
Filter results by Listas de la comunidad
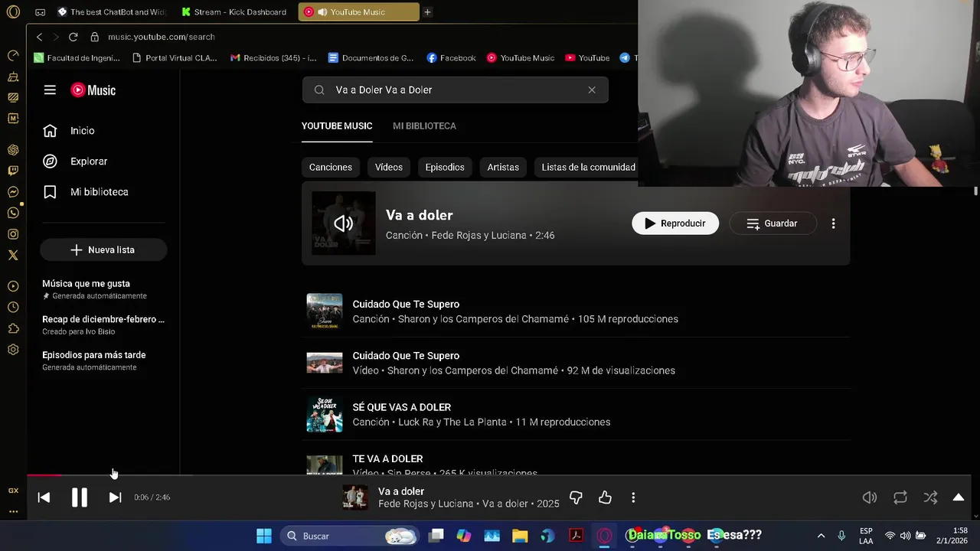(588, 168)
